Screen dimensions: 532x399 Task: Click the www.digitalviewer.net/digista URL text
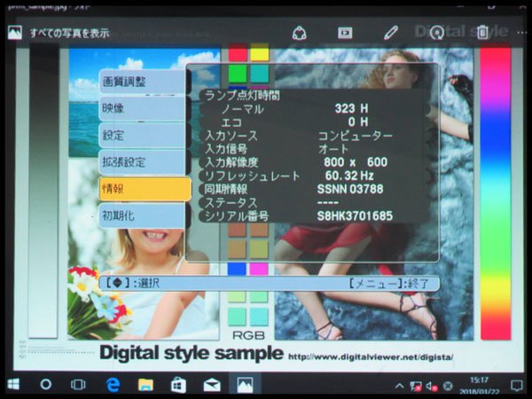371,357
